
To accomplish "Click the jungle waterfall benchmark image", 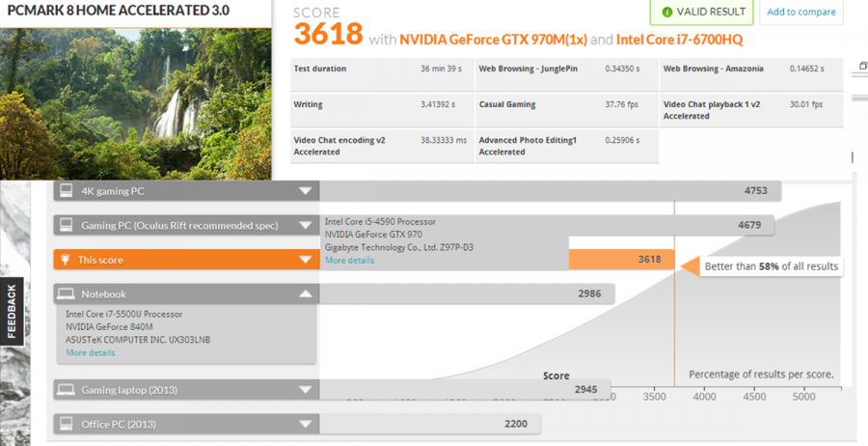I will tap(136, 104).
